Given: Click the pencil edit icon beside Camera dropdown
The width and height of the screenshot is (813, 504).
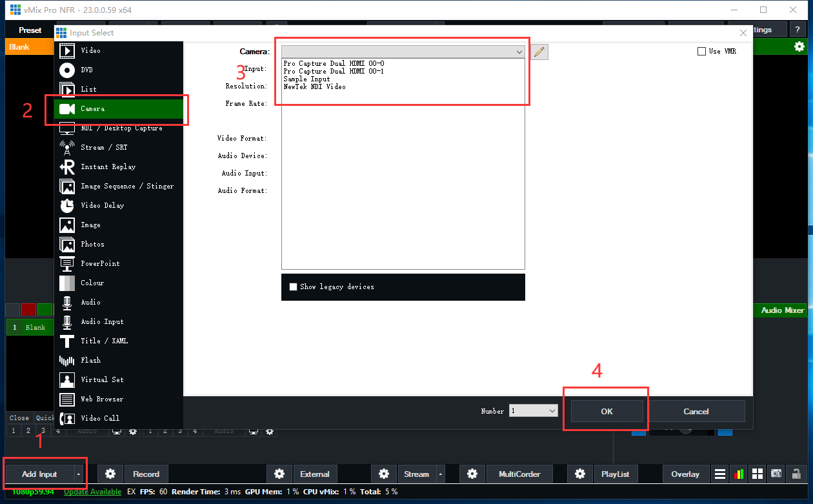Looking at the screenshot, I should pyautogui.click(x=539, y=52).
